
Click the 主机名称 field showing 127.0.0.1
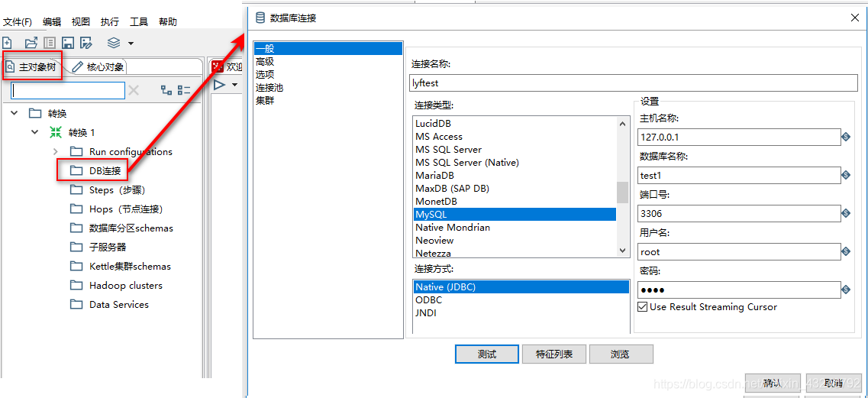point(739,137)
